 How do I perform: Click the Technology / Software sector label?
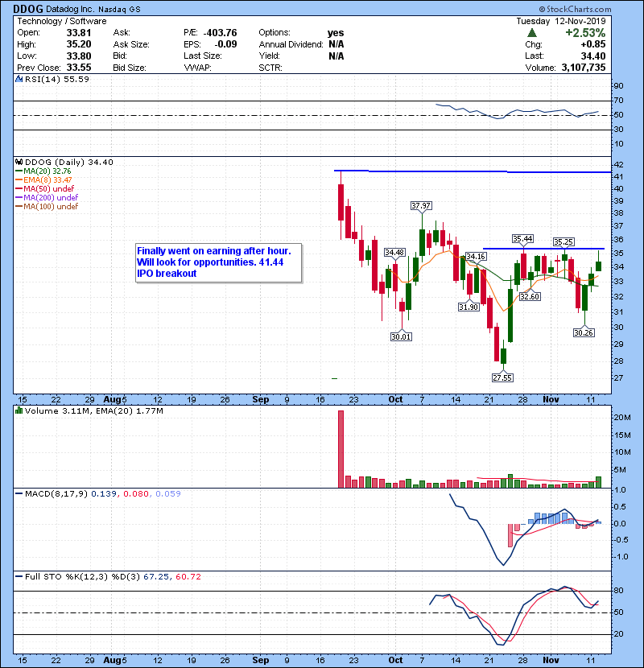62,21
